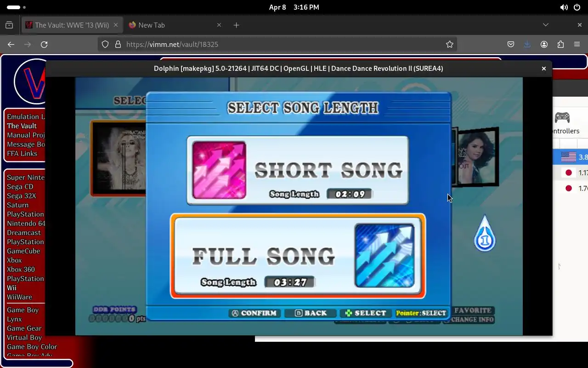Viewport: 588px width, 368px height.
Task: Reload the vimm.net page
Action: pos(44,44)
